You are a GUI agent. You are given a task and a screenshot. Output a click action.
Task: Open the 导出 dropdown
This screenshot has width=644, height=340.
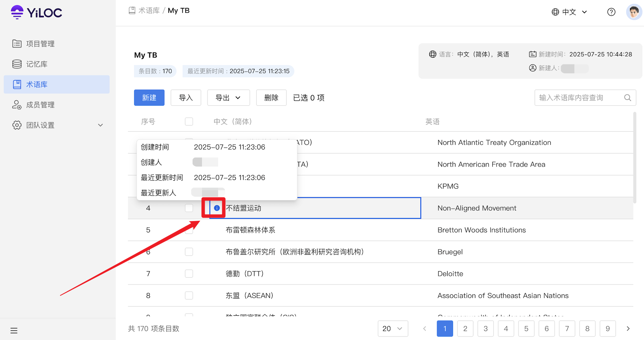pos(228,98)
